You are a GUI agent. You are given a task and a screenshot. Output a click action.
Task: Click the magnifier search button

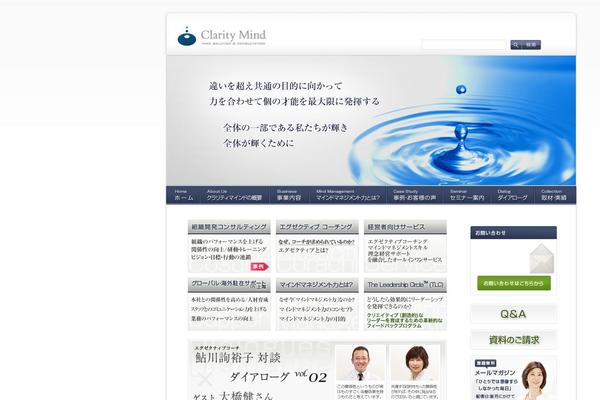pyautogui.click(x=525, y=45)
